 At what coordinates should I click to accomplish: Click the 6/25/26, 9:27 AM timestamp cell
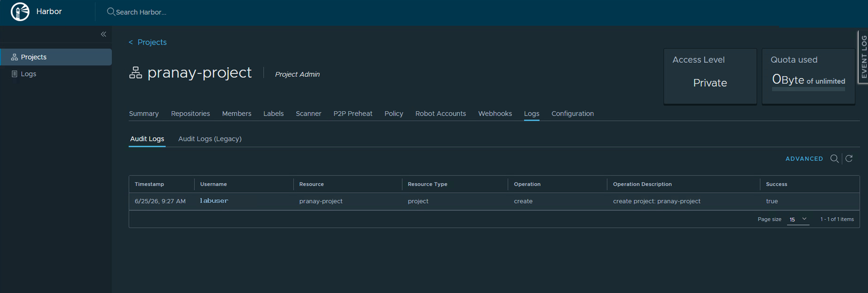tap(160, 201)
